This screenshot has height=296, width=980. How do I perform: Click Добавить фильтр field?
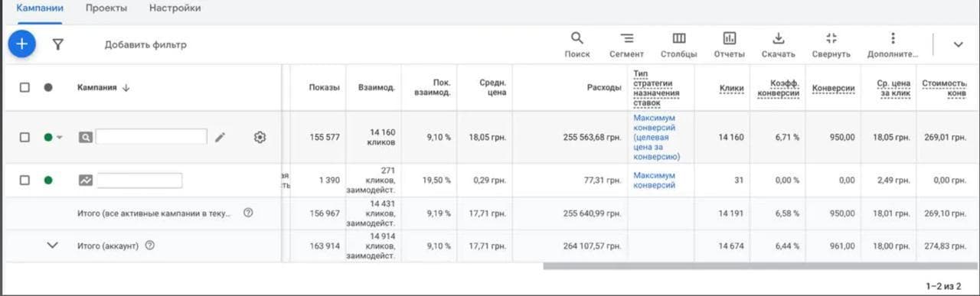[145, 44]
